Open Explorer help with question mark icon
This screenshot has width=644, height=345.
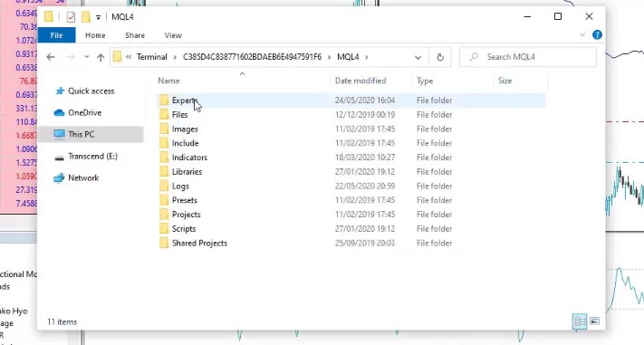click(597, 35)
